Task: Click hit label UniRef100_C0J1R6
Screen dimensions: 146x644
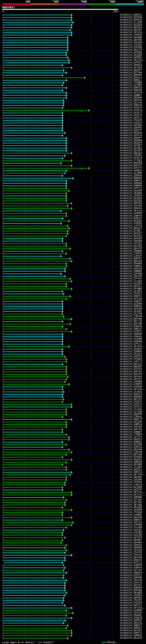Action: tap(131, 22)
